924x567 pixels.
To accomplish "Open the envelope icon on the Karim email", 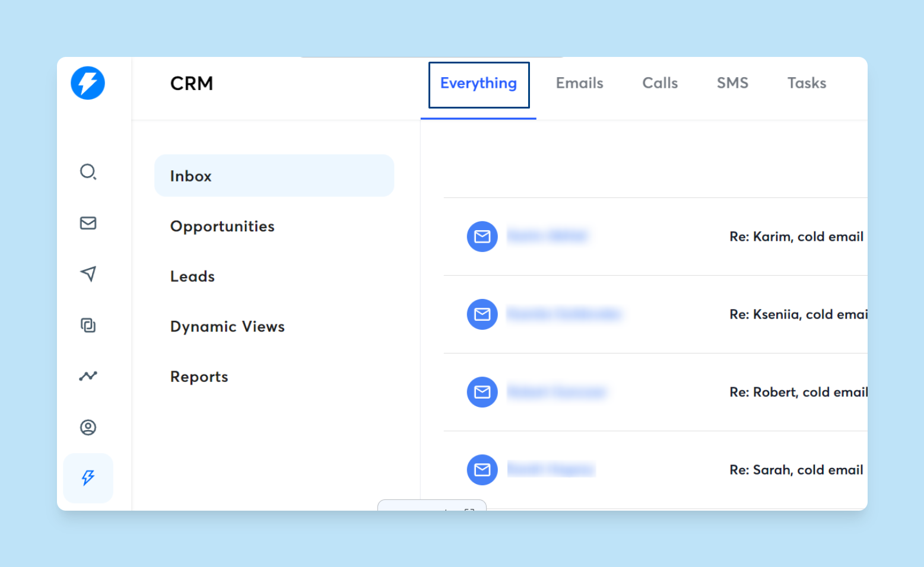I will click(482, 237).
